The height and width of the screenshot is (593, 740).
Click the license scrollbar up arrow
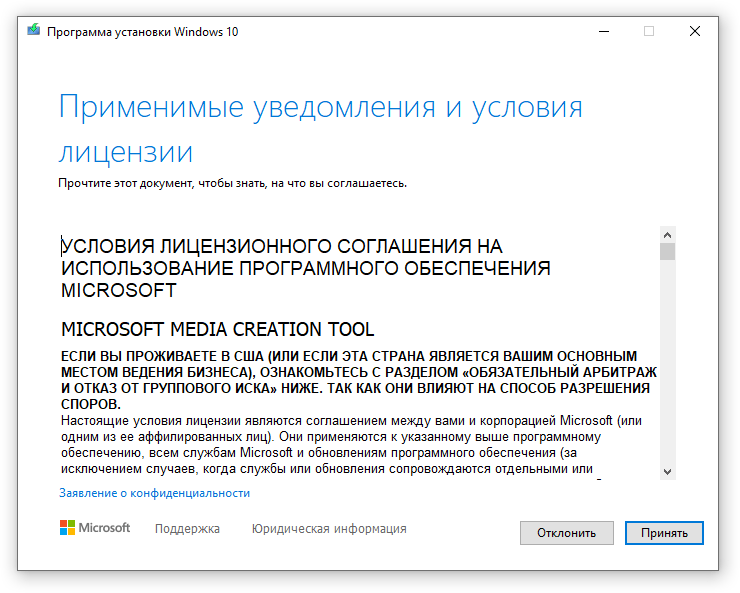[x=667, y=234]
